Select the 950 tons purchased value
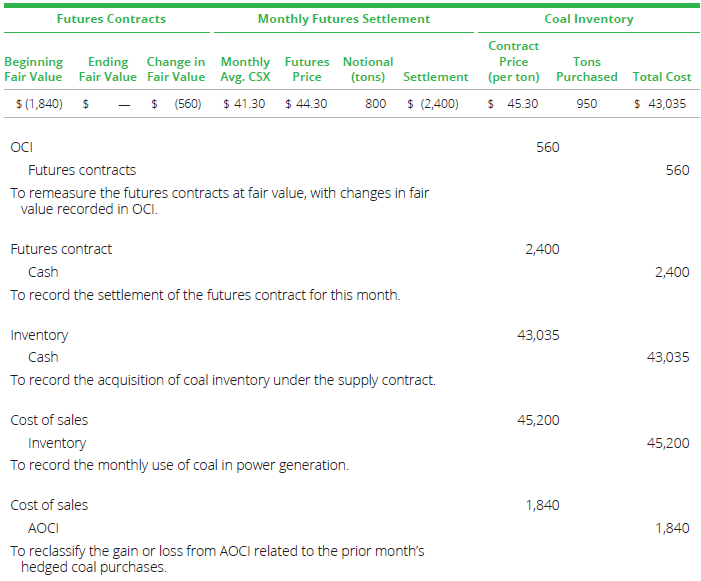This screenshot has height=581, width=701. coord(587,103)
